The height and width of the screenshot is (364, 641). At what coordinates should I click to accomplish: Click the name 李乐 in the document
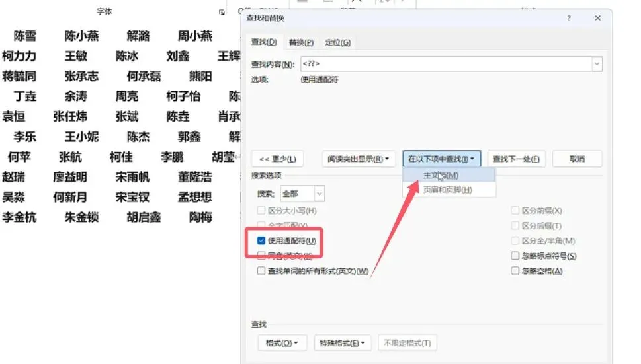click(25, 137)
